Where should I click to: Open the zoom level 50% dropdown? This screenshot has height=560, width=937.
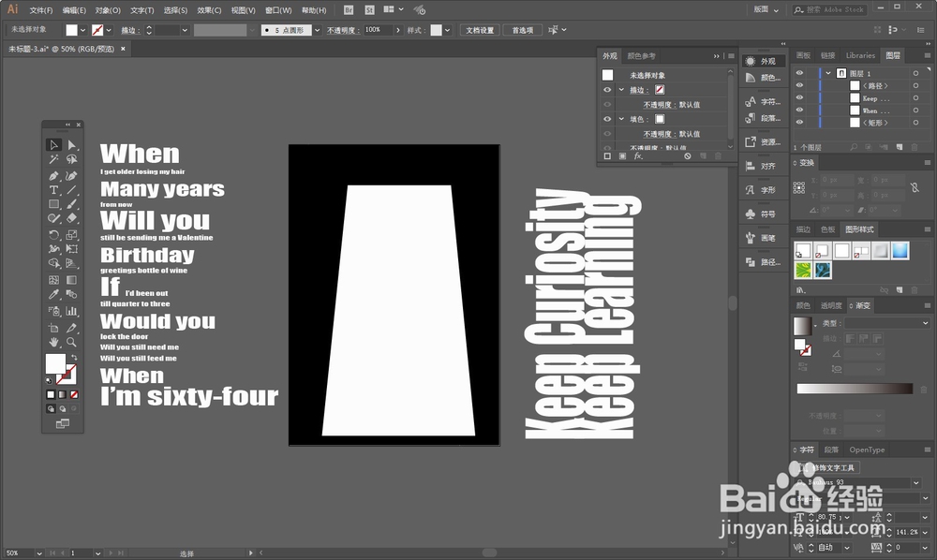(x=38, y=553)
